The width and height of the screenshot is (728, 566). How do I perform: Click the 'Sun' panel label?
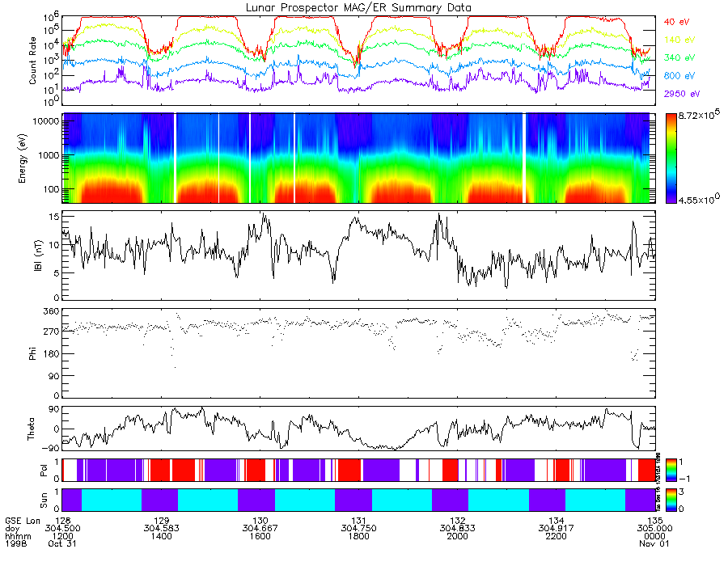44,501
